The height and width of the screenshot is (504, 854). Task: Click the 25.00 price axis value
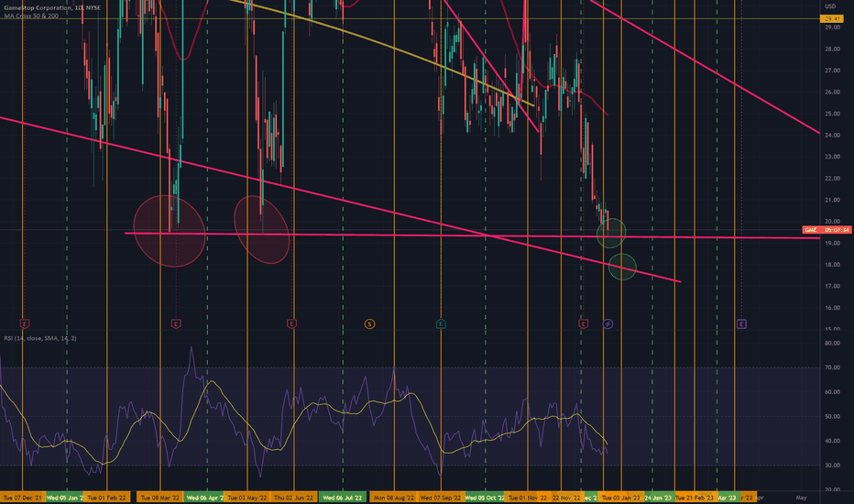(832, 114)
